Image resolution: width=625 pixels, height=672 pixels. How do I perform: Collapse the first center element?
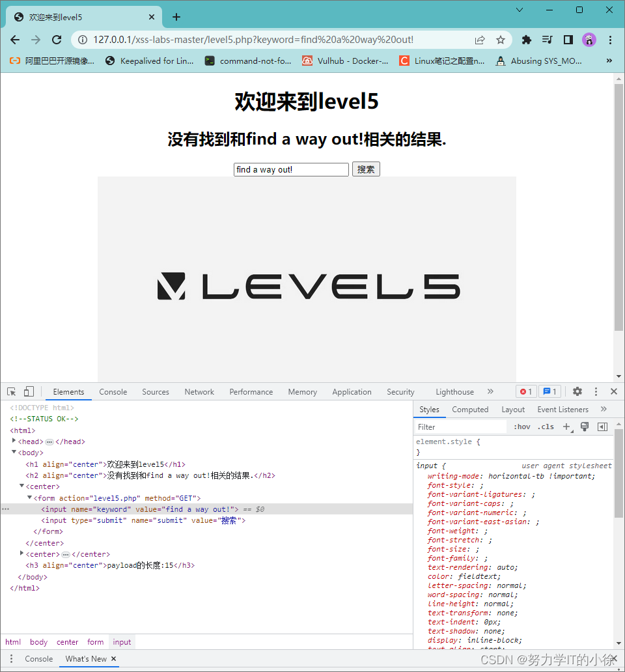coord(21,486)
